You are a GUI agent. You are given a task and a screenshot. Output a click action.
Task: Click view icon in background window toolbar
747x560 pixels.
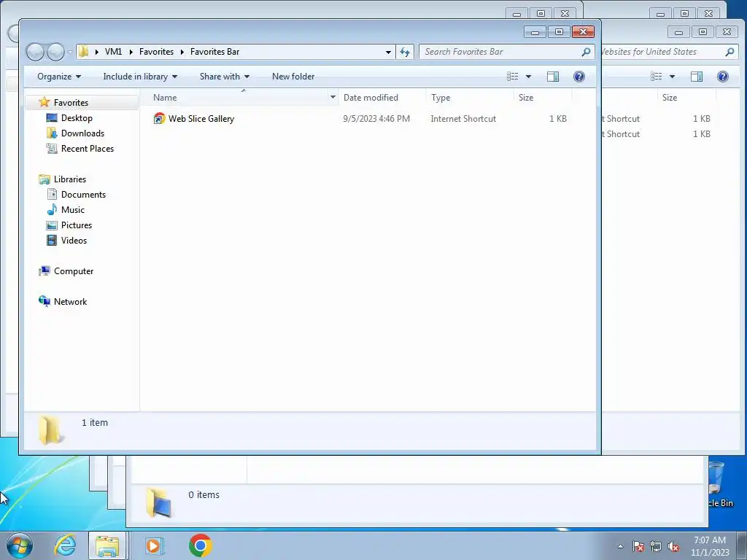pos(657,77)
